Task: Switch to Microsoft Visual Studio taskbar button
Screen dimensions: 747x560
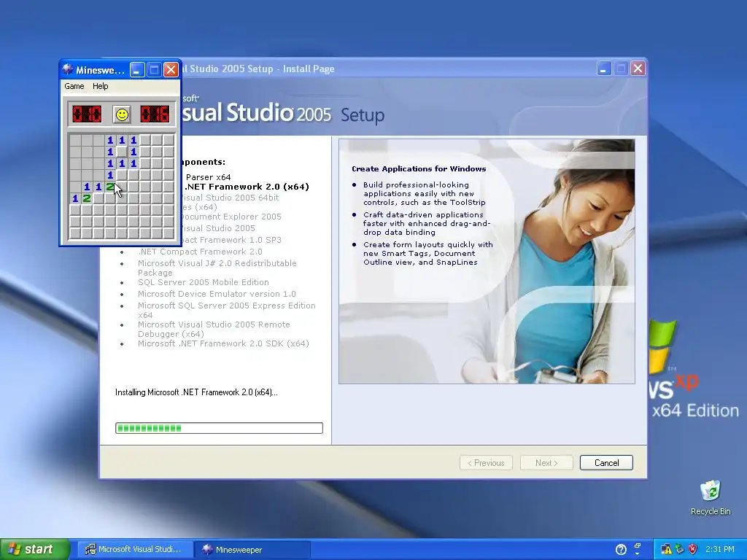Action: [134, 550]
